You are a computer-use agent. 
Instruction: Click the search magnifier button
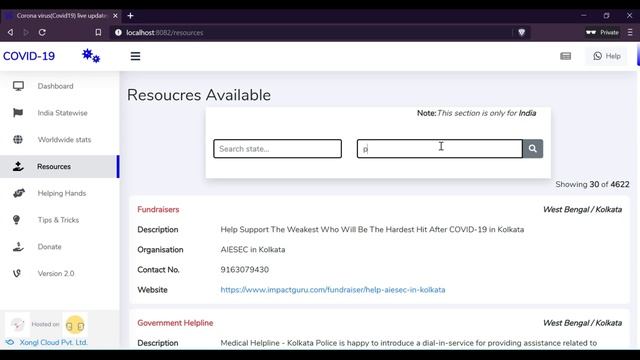click(x=533, y=149)
